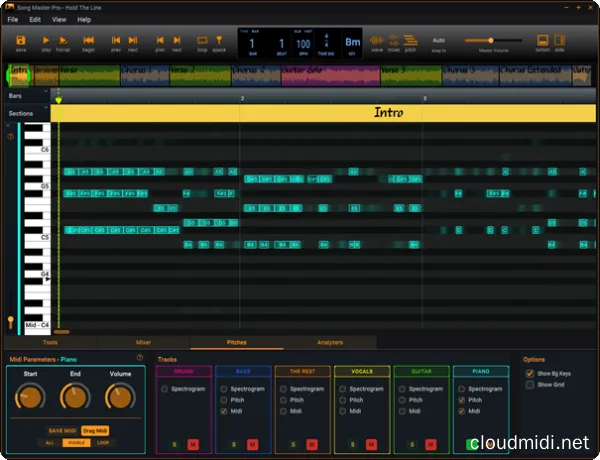
Task: Click the End knob in Midi Parameters
Action: (75, 397)
